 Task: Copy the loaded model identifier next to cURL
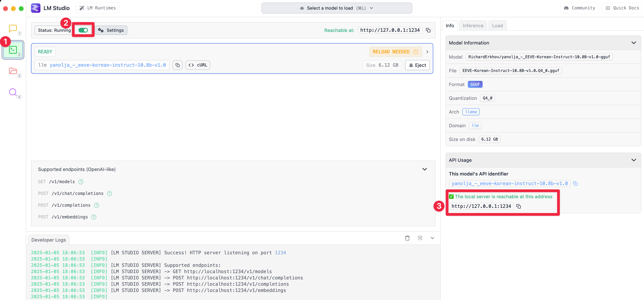(177, 65)
